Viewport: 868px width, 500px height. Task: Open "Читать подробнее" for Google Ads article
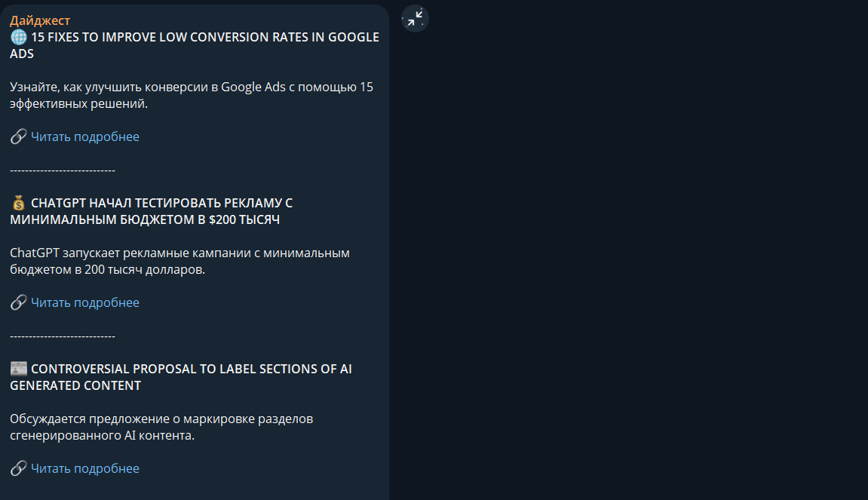click(85, 137)
